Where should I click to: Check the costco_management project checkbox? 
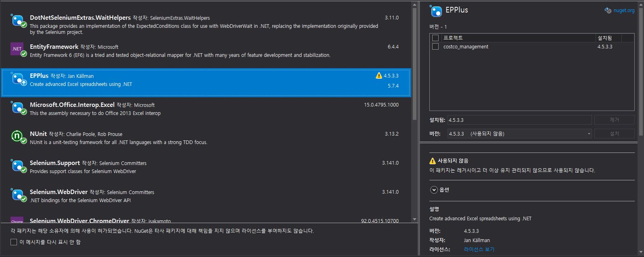point(435,47)
